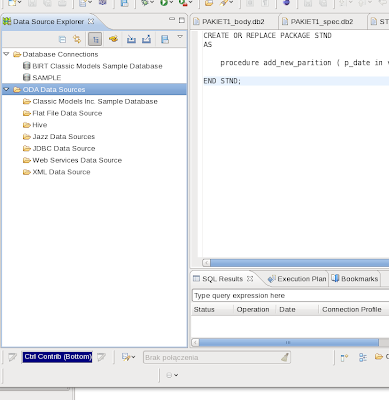
Task: Open the External Tools dropdown arrow
Action: [191, 3]
